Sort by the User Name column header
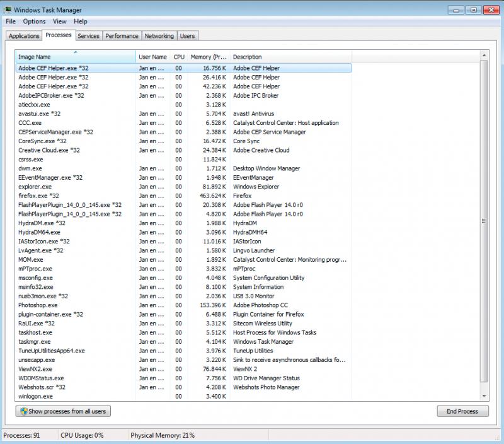Screen dimensions: 504x444 click(x=152, y=57)
